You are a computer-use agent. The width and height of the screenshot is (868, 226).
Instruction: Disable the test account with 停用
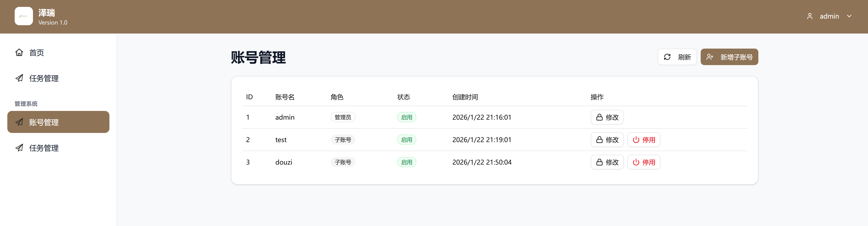point(644,140)
